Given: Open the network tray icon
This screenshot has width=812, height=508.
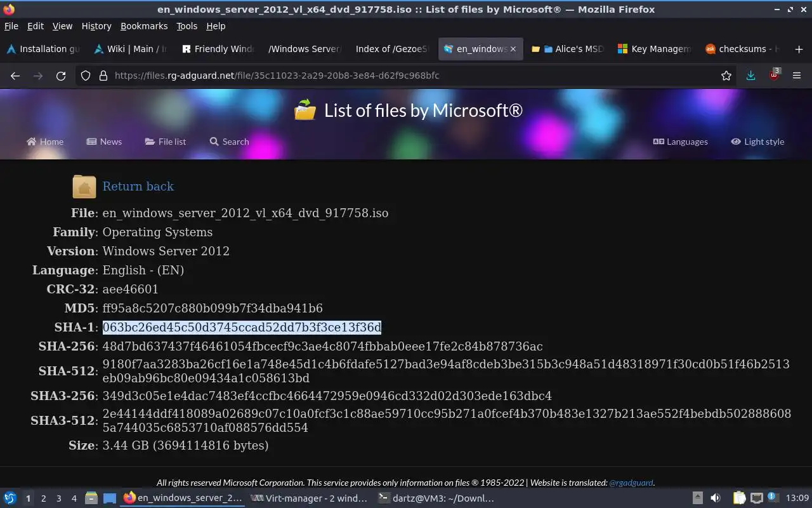Looking at the screenshot, I should 756,498.
